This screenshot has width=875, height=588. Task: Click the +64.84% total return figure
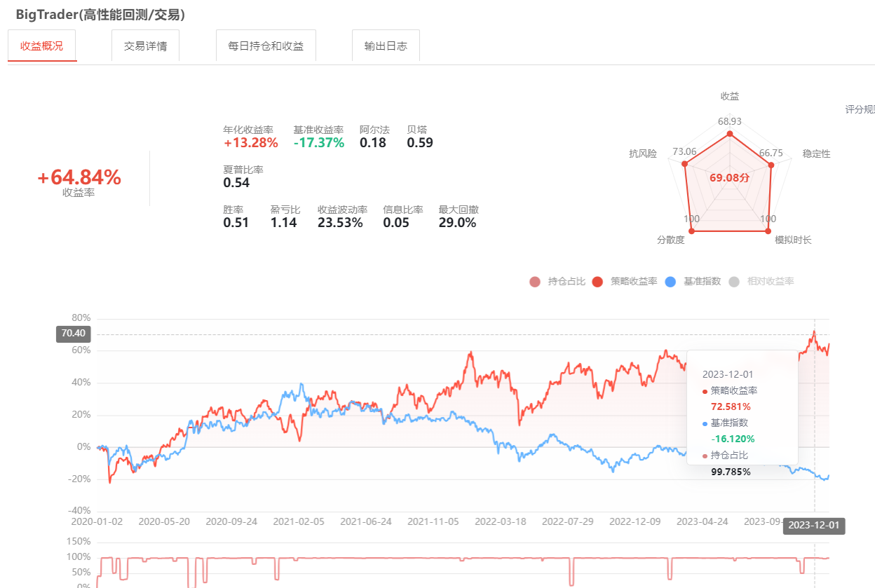click(79, 178)
